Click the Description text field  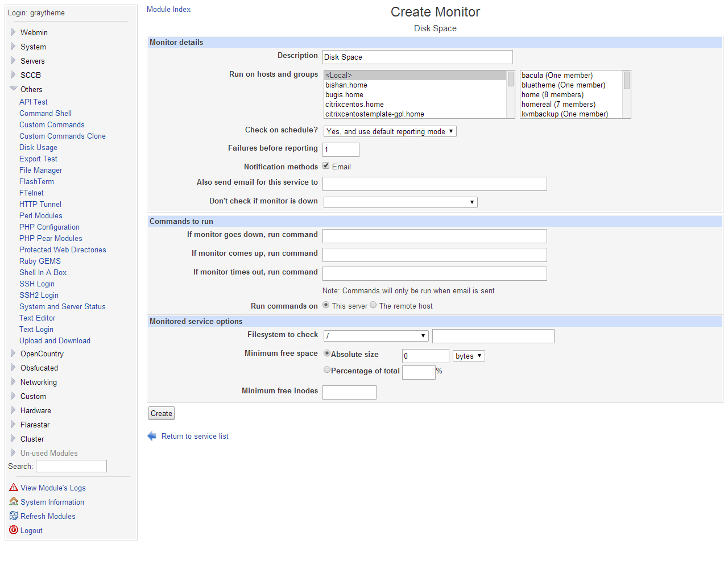(x=417, y=57)
